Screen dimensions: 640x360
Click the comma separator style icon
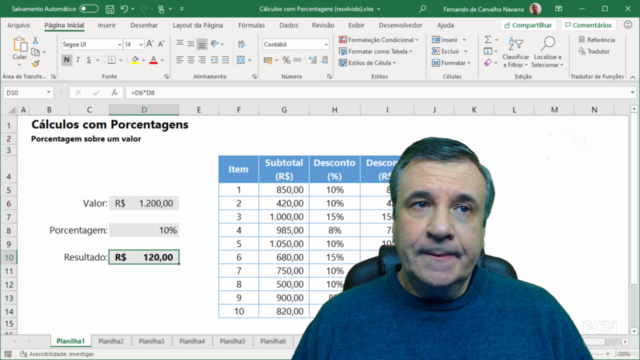tap(297, 60)
